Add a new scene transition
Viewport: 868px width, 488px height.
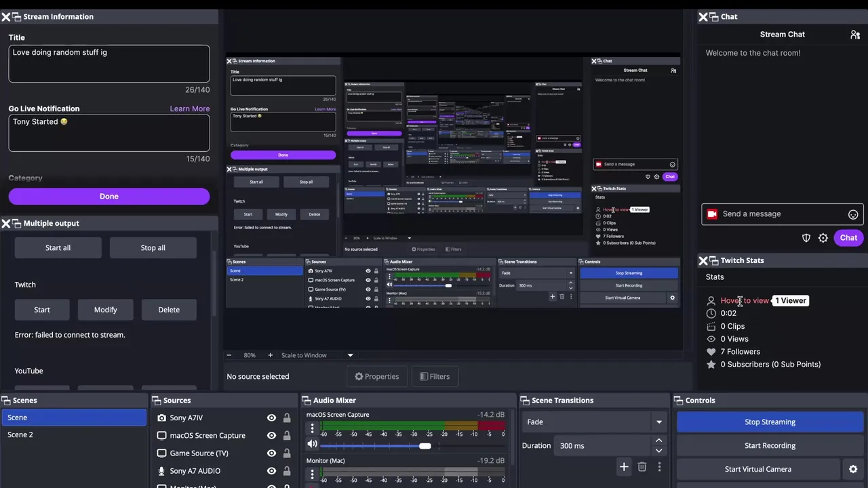click(x=624, y=466)
